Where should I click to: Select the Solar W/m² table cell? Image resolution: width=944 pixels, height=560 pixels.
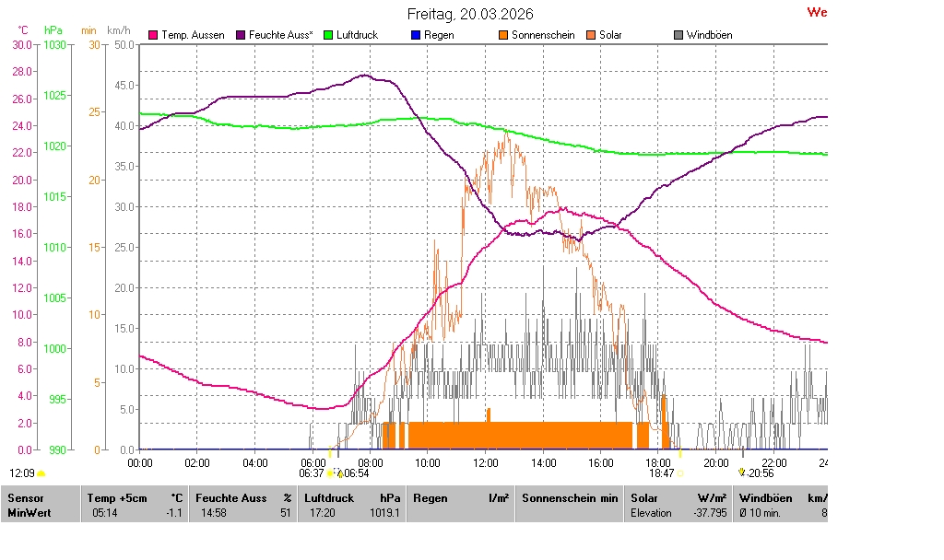(x=677, y=505)
